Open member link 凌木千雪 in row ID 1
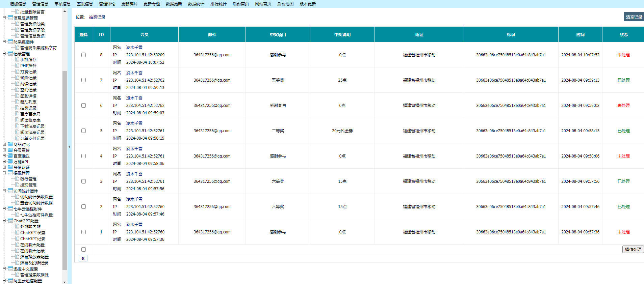 pyautogui.click(x=134, y=224)
